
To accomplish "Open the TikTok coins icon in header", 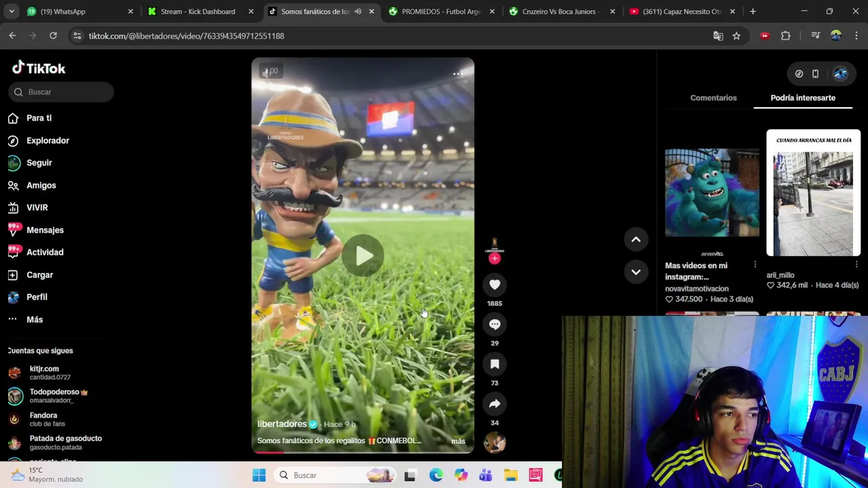I will [x=799, y=74].
